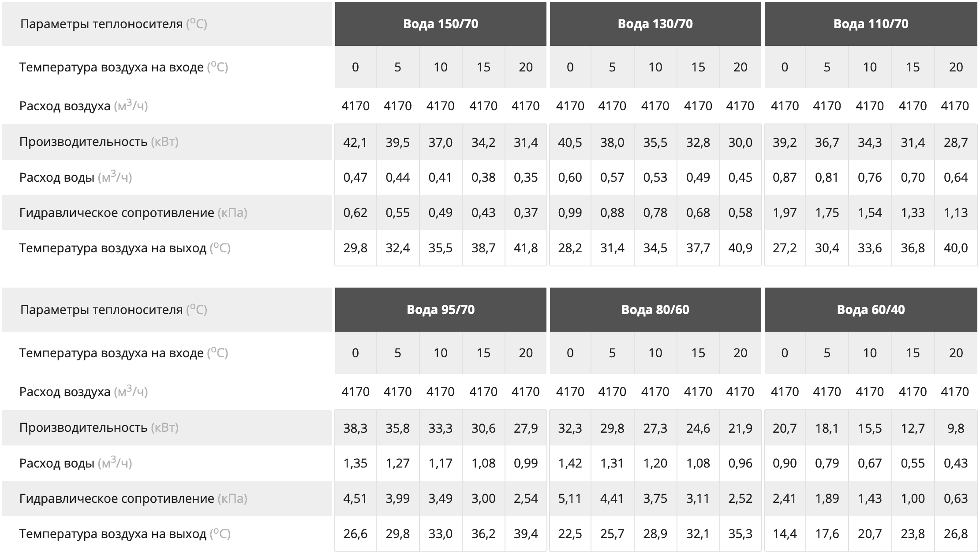
Task: Click the Вода 80/60 header cell
Action: [655, 310]
